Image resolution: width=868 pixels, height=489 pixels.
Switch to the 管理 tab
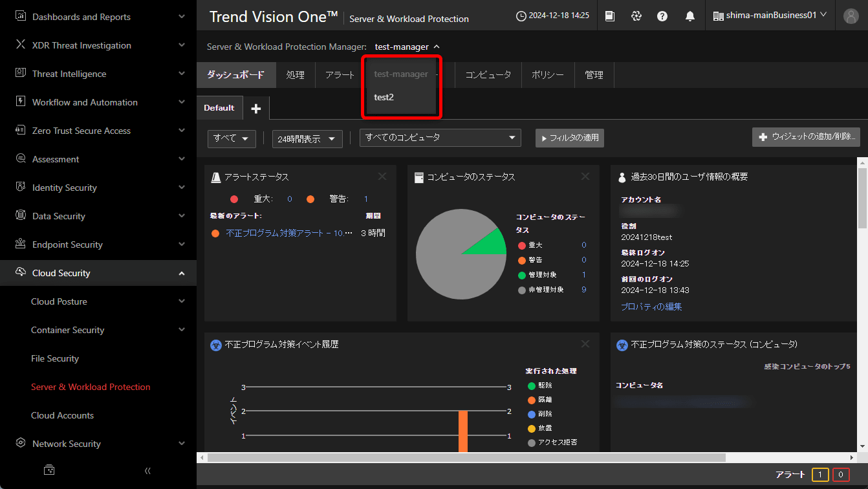(x=594, y=75)
